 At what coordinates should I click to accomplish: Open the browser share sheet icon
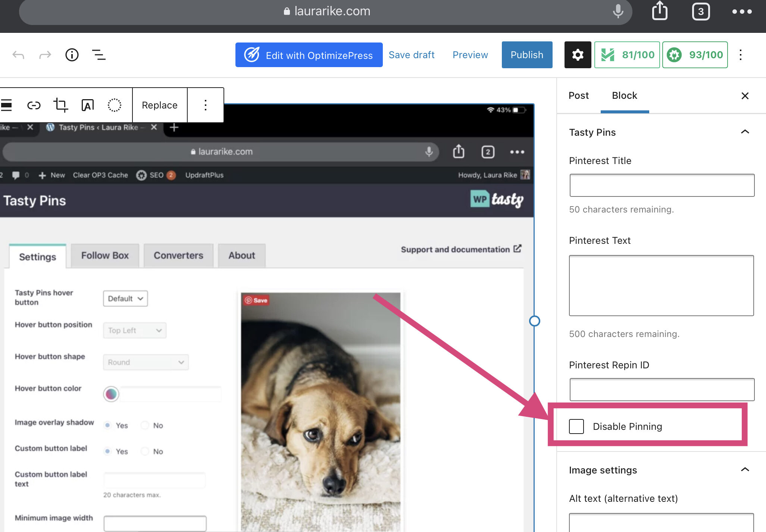[660, 10]
